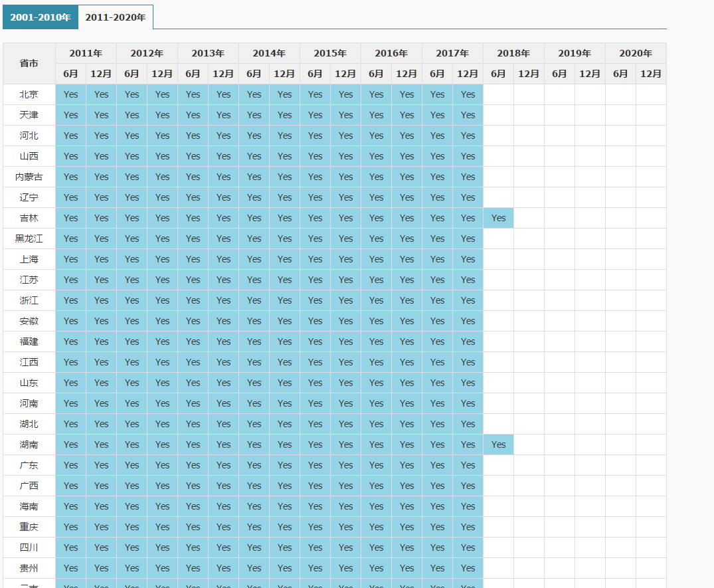The width and height of the screenshot is (714, 588).
Task: Open the 上海 province entry
Action: [29, 259]
